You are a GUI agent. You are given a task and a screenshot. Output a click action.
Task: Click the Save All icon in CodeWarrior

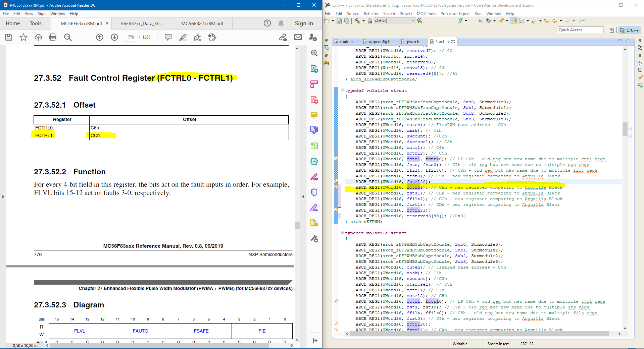point(347,21)
